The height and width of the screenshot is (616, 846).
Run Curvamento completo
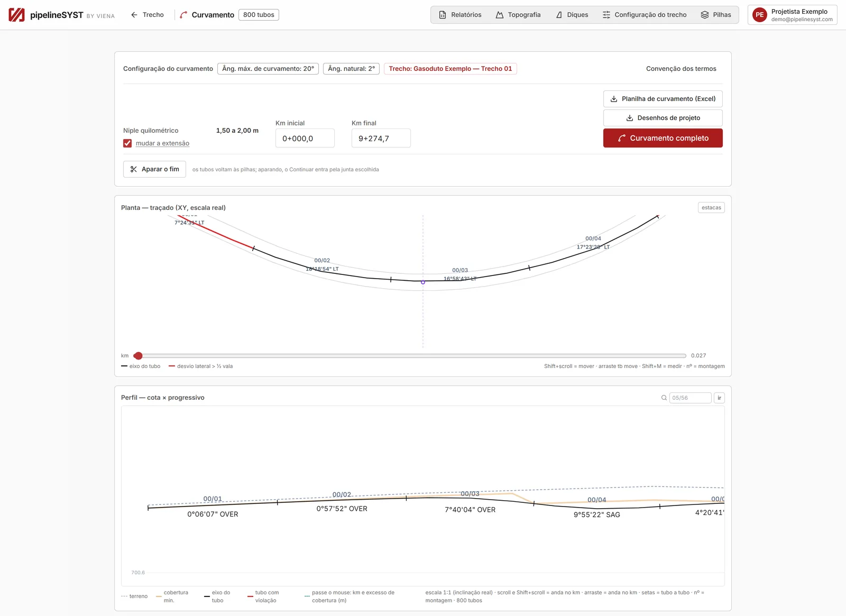[x=663, y=138]
